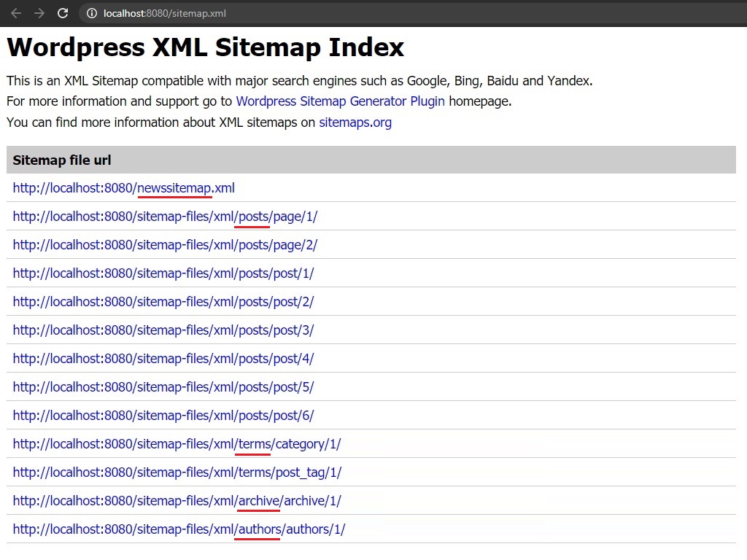Viewport: 747px width, 560px height.
Task: Open the newssitemap.xml link
Action: [x=123, y=187]
